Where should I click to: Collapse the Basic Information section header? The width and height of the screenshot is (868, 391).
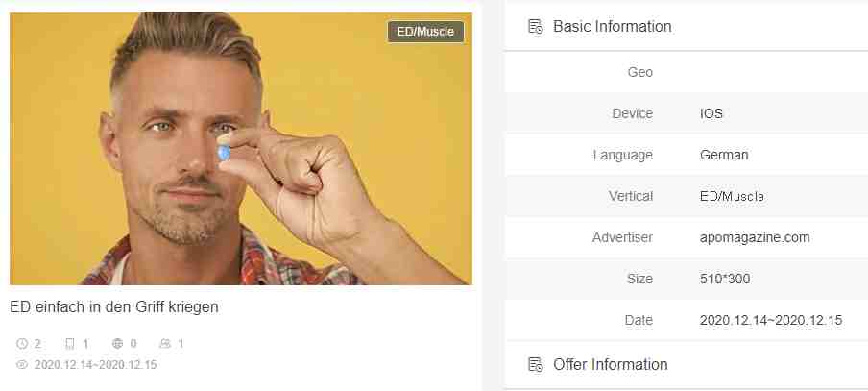687,26
